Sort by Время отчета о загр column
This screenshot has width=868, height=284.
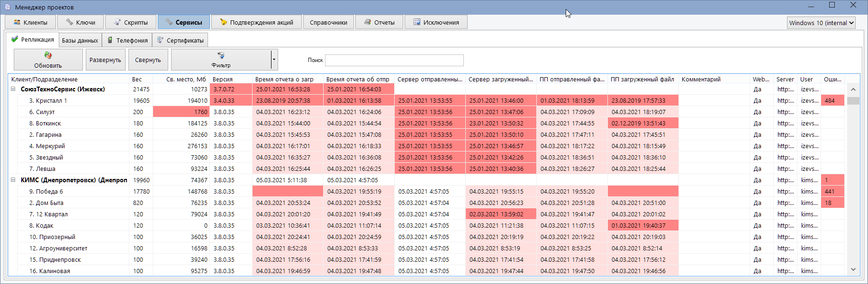tap(288, 79)
